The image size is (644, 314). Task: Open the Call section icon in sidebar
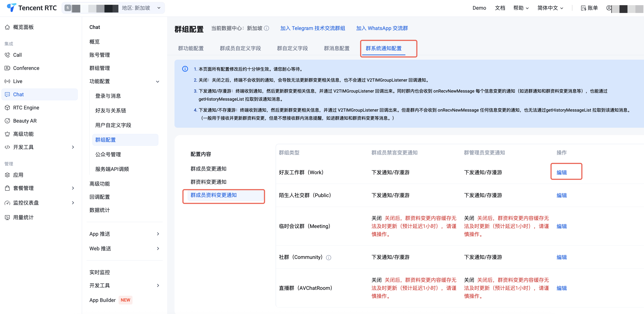8,55
